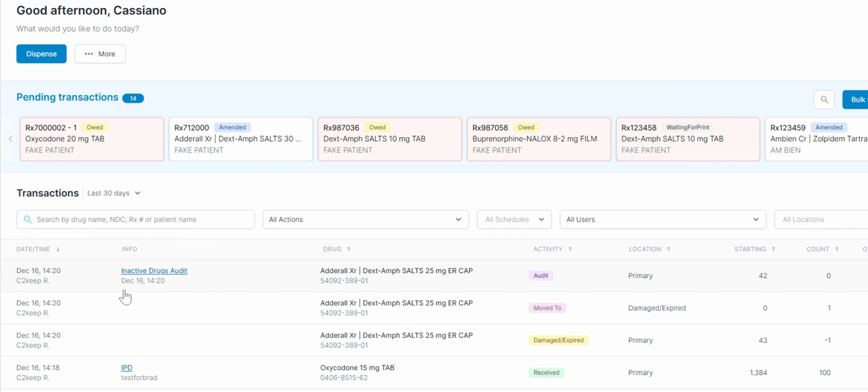Open pending card Rx712000 Adderall Xr
Viewport: 868px width, 392px height.
[241, 139]
